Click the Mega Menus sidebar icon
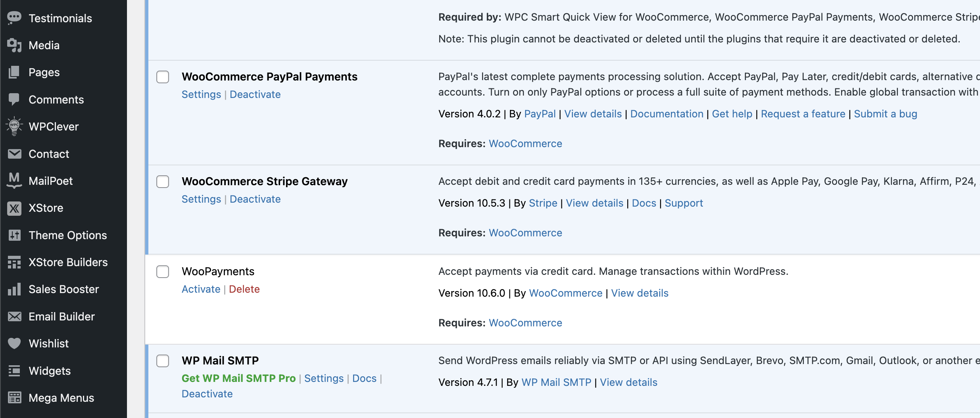 14,397
